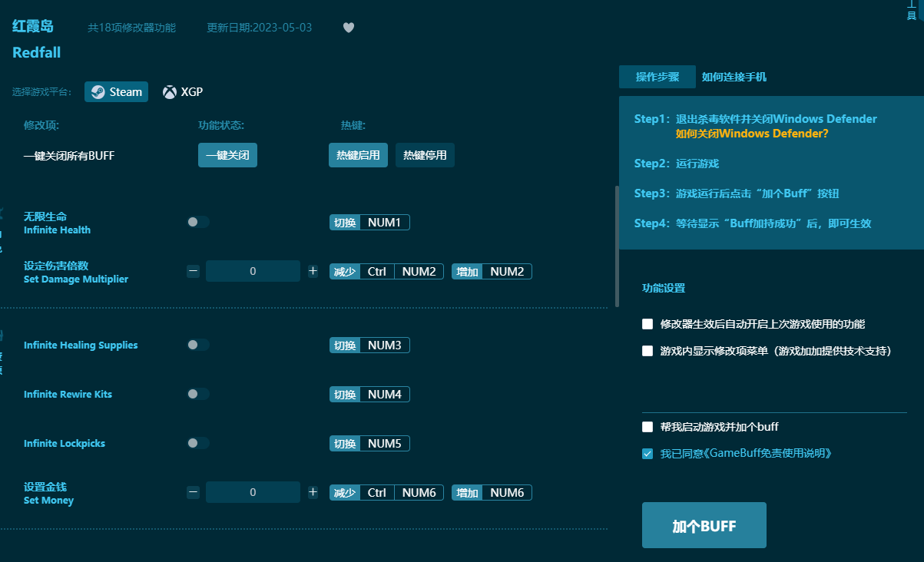
Task: Click the 一键关闭 button
Action: pos(227,155)
